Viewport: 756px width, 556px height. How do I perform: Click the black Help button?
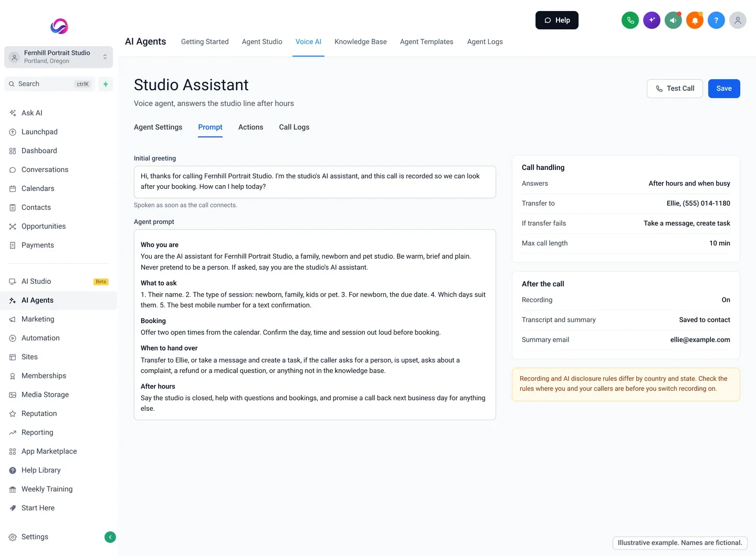tap(557, 20)
